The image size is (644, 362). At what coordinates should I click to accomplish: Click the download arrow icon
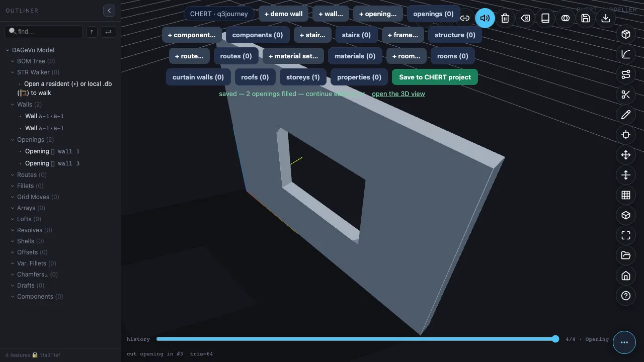click(x=606, y=18)
